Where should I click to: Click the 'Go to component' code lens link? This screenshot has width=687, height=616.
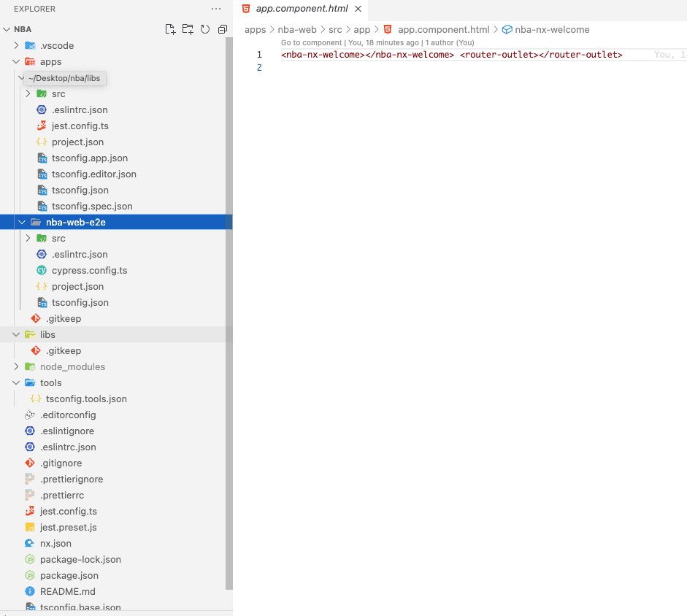[312, 43]
